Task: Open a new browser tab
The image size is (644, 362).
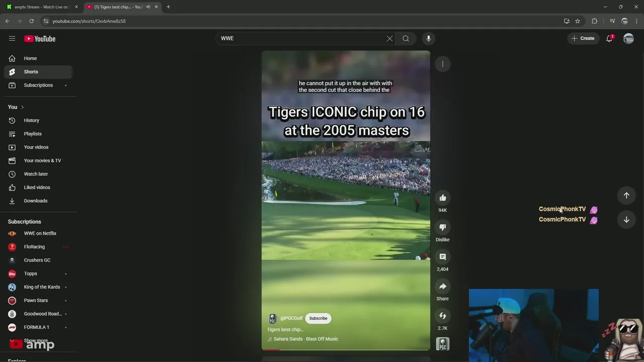Action: (x=168, y=7)
